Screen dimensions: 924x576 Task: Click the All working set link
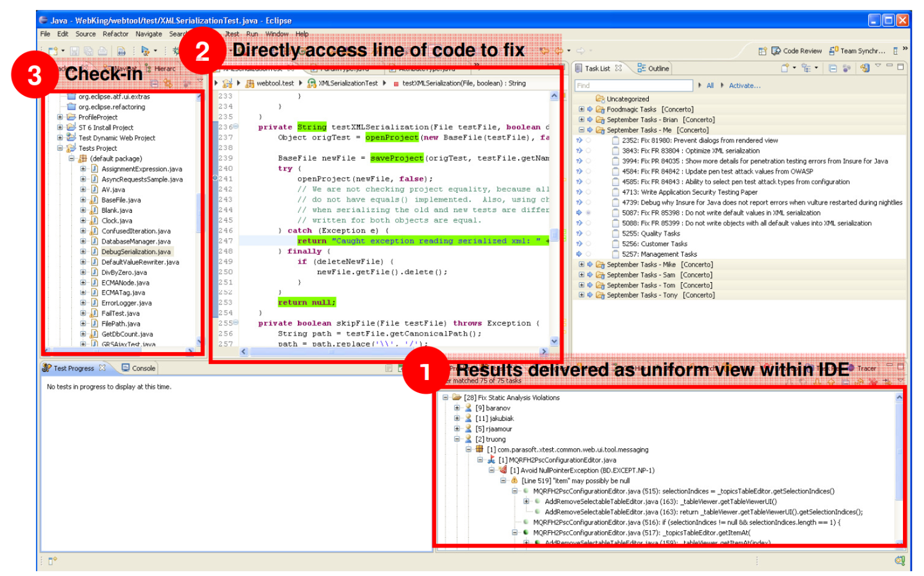click(x=710, y=86)
